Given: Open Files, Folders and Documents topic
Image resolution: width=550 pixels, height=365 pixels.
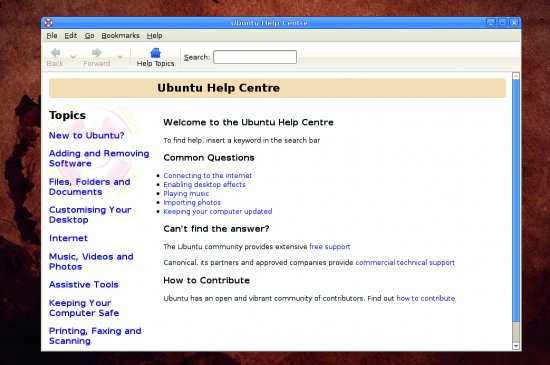Looking at the screenshot, I should coord(89,187).
